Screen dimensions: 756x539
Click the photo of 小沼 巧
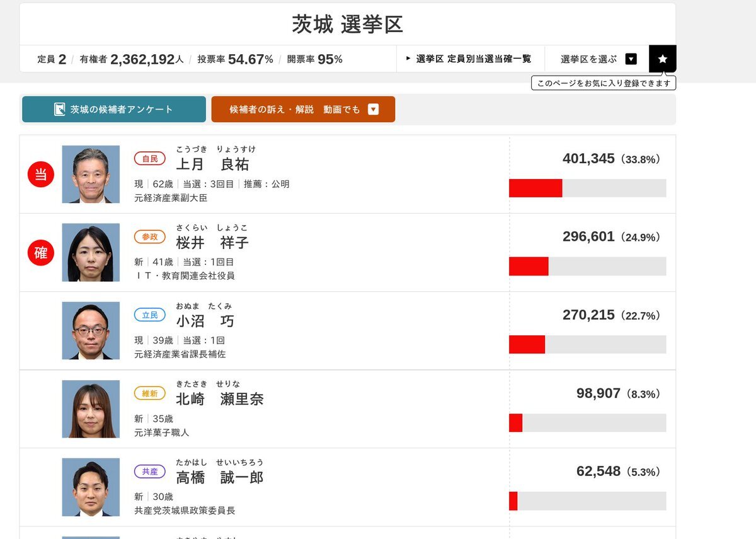pos(91,331)
